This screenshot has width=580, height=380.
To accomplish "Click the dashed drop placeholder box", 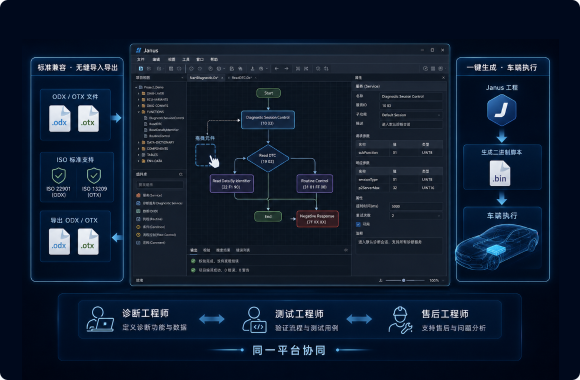I will point(205,155).
